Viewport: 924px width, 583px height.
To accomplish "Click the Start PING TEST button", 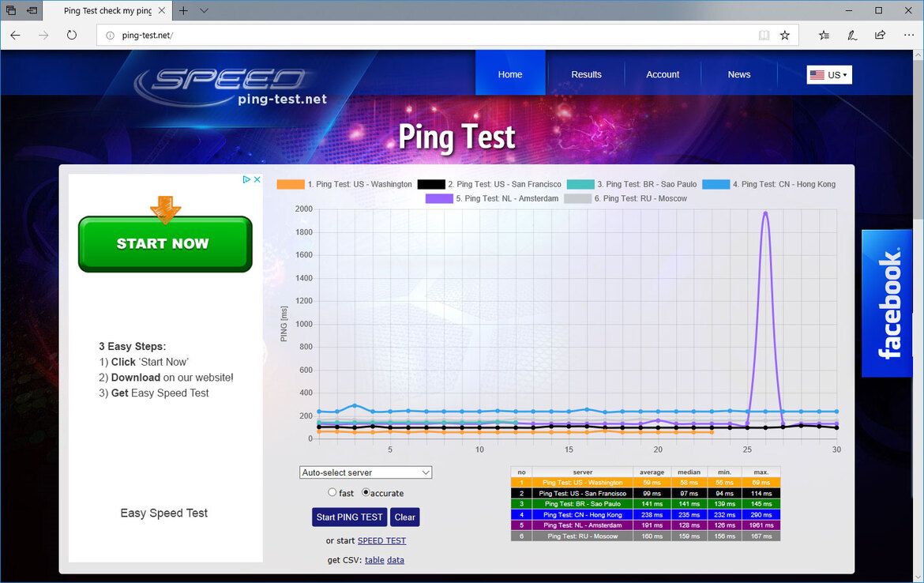I will [349, 517].
